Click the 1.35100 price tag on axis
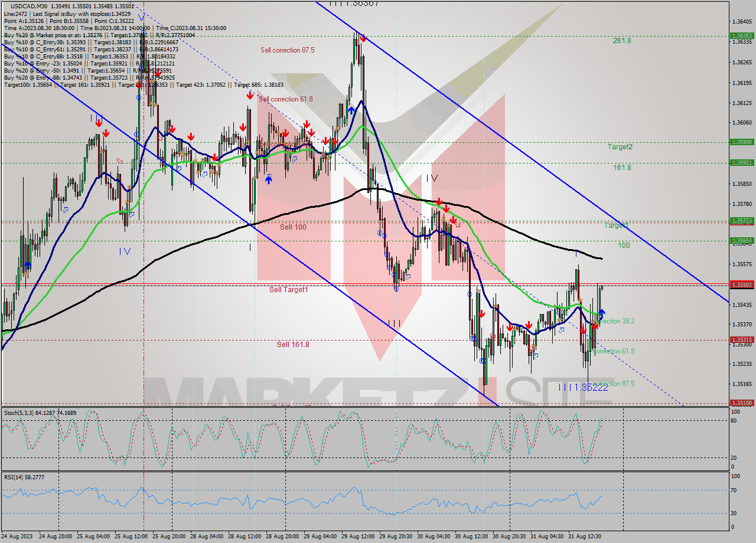The image size is (756, 543). (x=742, y=403)
